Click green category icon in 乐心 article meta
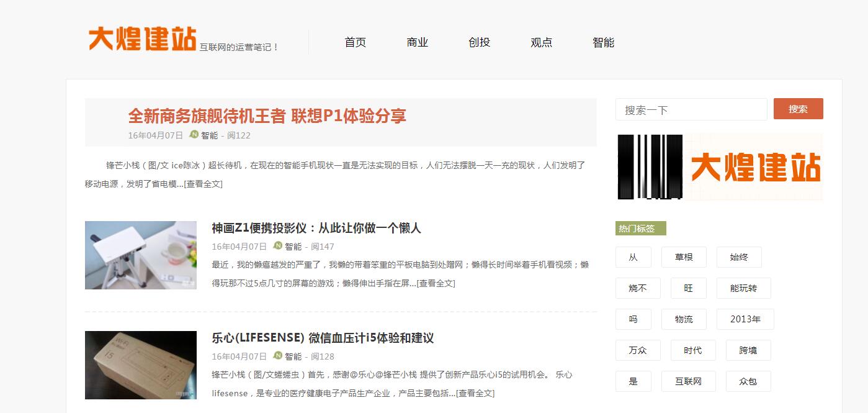The height and width of the screenshot is (413, 868). pos(278,355)
